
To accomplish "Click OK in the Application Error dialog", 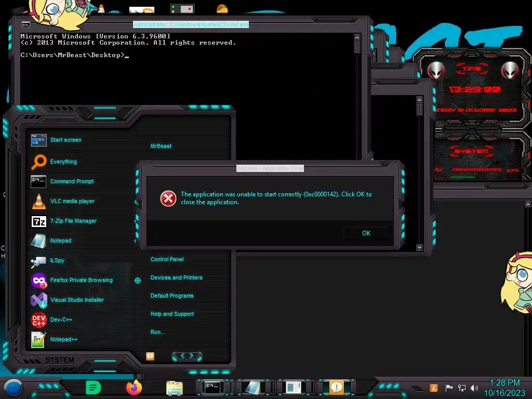I will click(x=366, y=233).
